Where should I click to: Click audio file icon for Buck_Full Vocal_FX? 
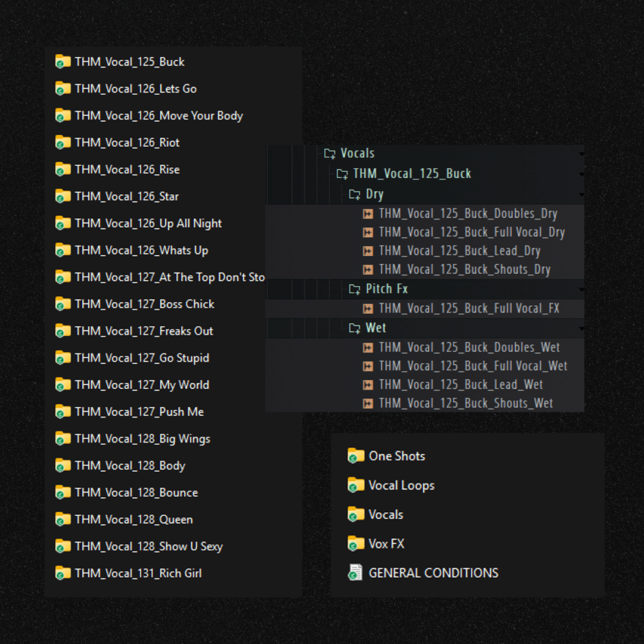click(369, 309)
